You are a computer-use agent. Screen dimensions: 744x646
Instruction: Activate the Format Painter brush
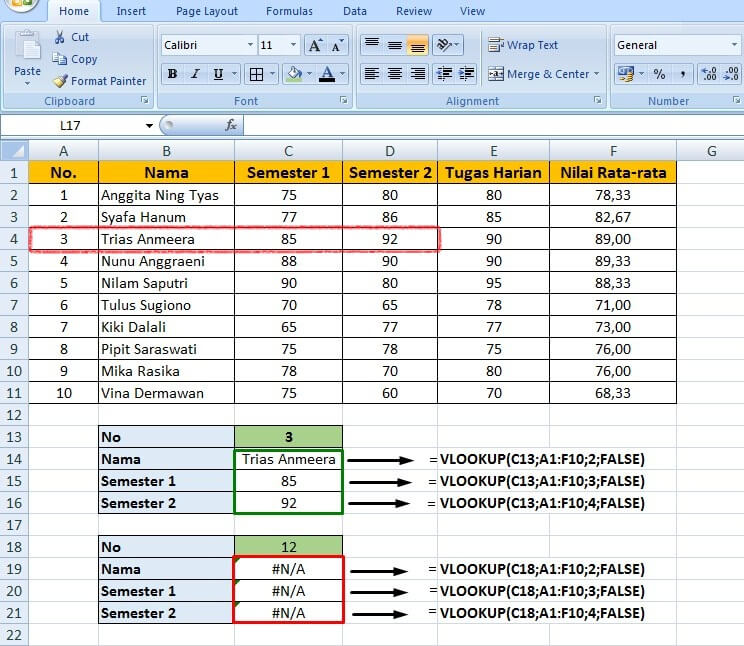(x=60, y=81)
